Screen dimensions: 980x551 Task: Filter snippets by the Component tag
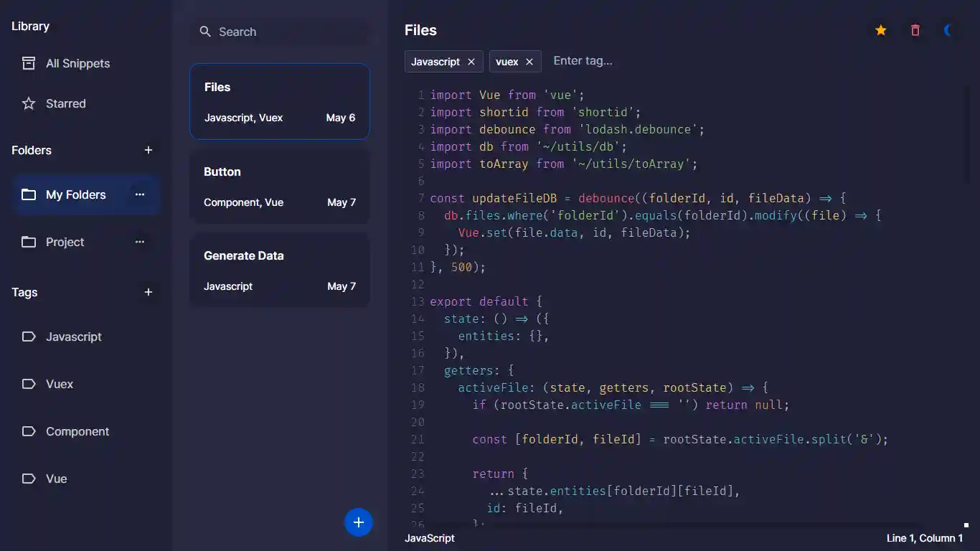[x=77, y=431]
